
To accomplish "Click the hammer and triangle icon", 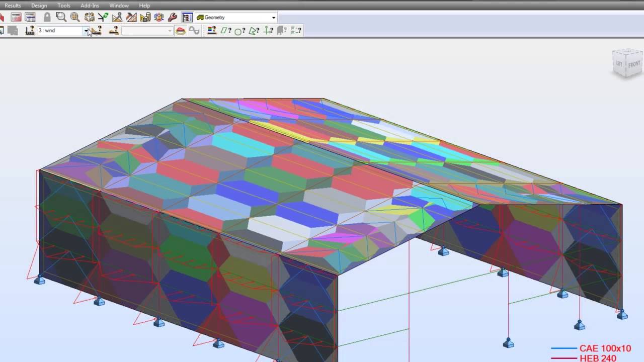I will 131,18.
